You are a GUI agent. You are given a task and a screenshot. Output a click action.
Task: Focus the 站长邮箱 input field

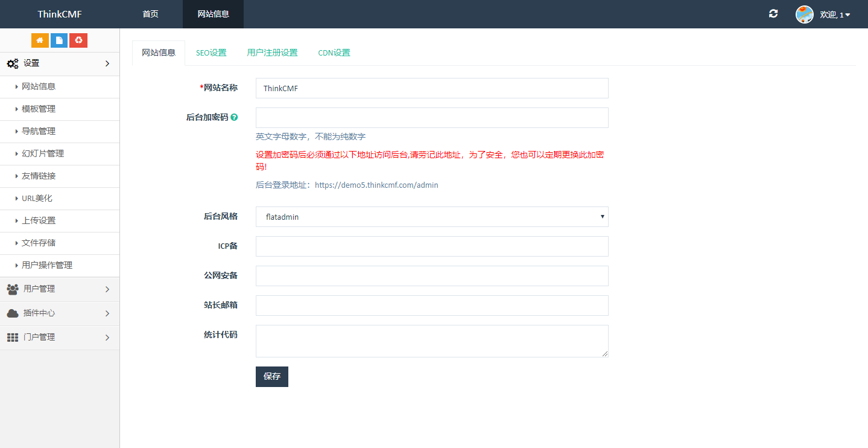tap(432, 306)
